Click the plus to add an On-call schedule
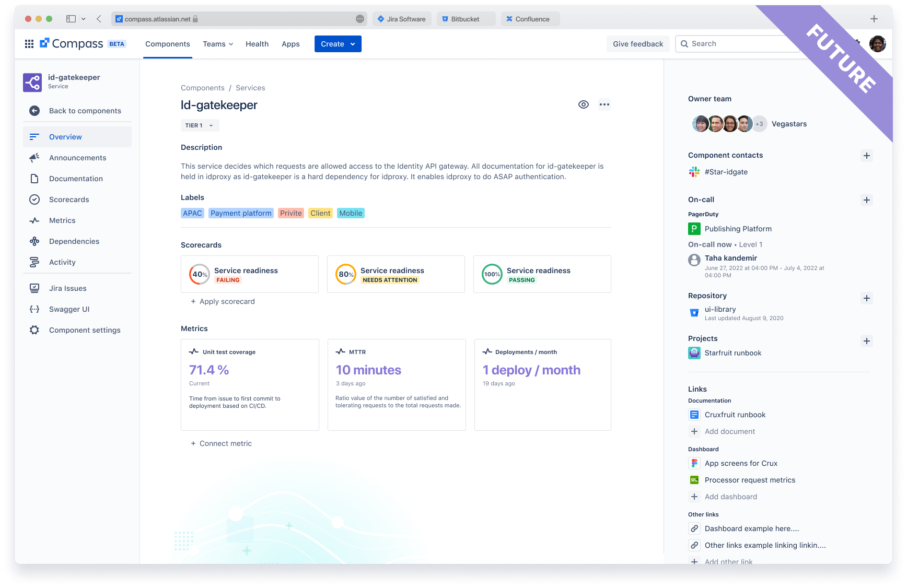Image resolution: width=907 pixels, height=588 pixels. pyautogui.click(x=867, y=199)
